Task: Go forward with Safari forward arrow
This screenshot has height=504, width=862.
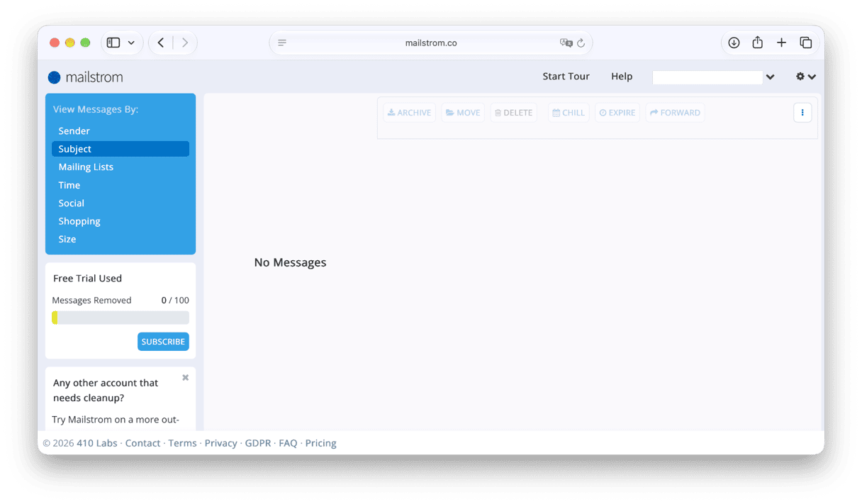Action: [x=185, y=43]
